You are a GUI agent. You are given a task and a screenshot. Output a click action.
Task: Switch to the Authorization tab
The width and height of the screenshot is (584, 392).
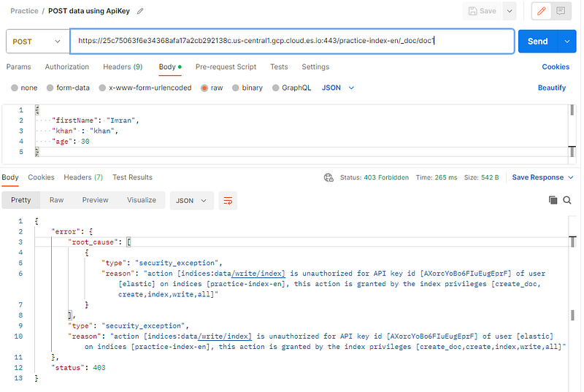pos(67,67)
